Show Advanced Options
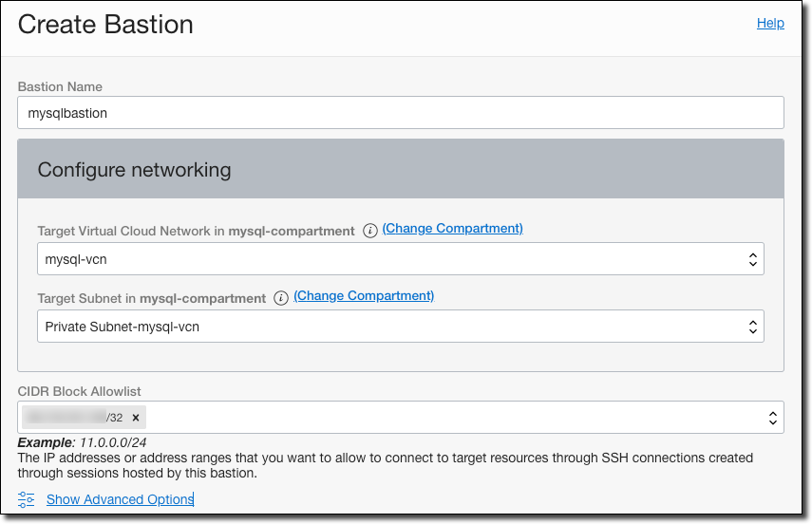Viewport: 812px width, 524px height. pos(120,499)
